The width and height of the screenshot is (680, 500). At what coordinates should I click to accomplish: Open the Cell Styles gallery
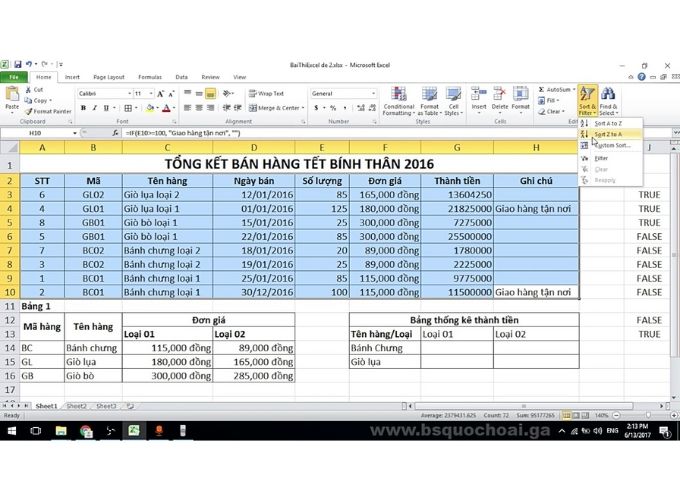[453, 101]
